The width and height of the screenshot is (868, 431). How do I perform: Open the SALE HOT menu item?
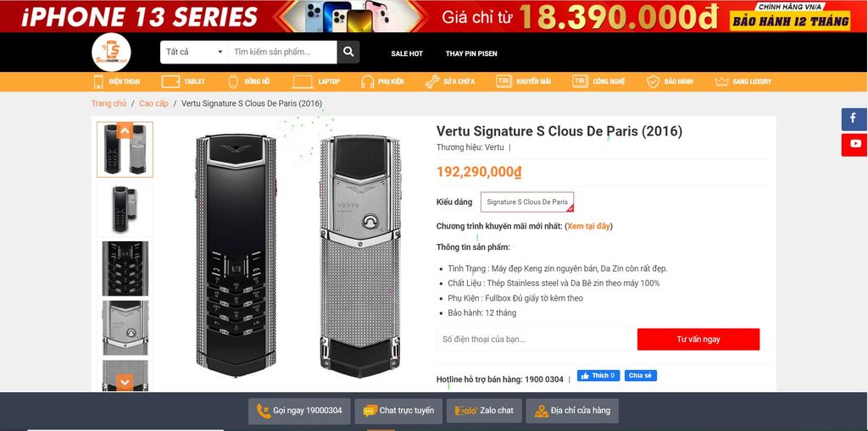coord(407,53)
